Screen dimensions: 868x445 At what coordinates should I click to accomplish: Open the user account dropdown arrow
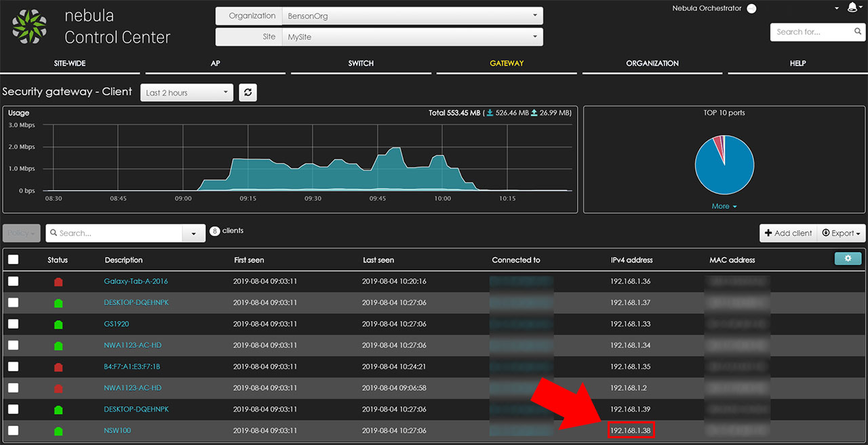point(837,8)
